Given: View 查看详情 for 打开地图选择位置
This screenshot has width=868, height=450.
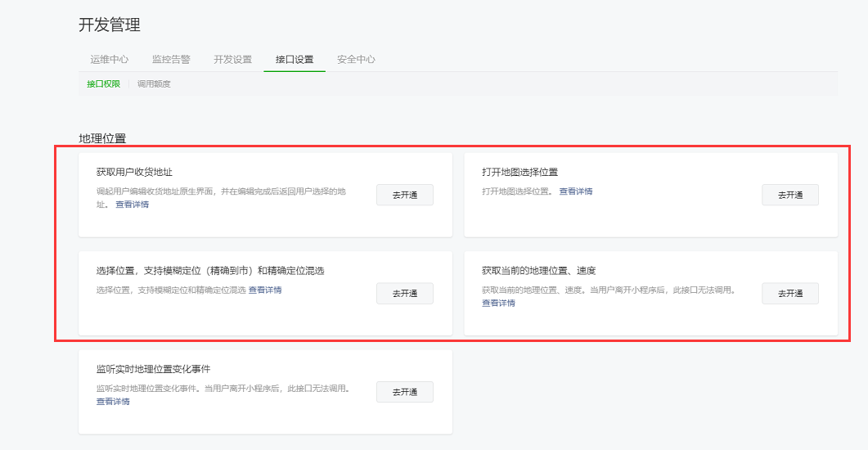Looking at the screenshot, I should [576, 191].
